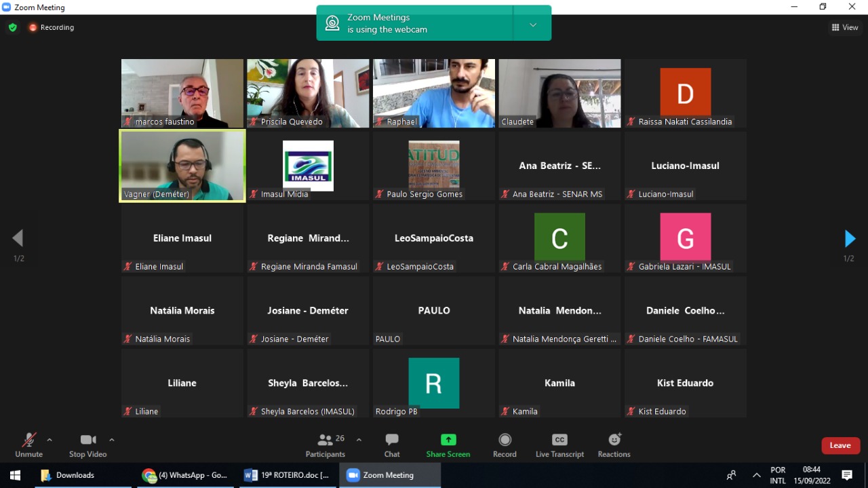This screenshot has height=488, width=868.
Task: Expand participants options arrow
Action: coord(359,440)
